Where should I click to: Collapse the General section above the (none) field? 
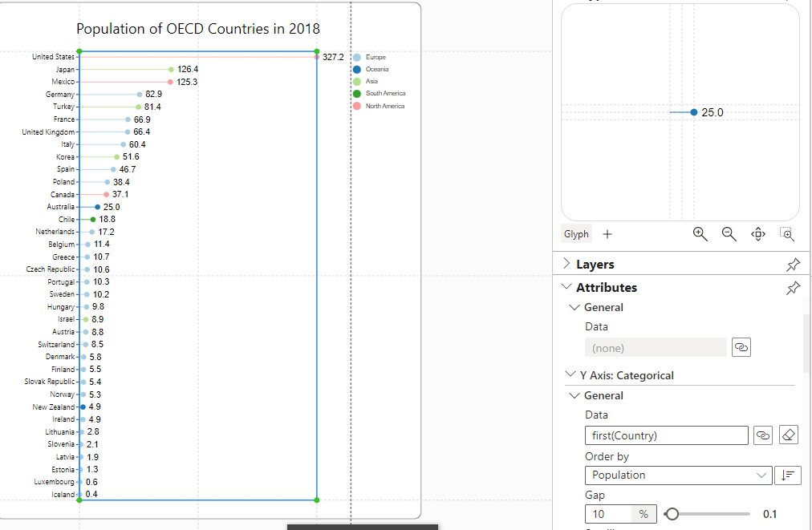click(574, 307)
